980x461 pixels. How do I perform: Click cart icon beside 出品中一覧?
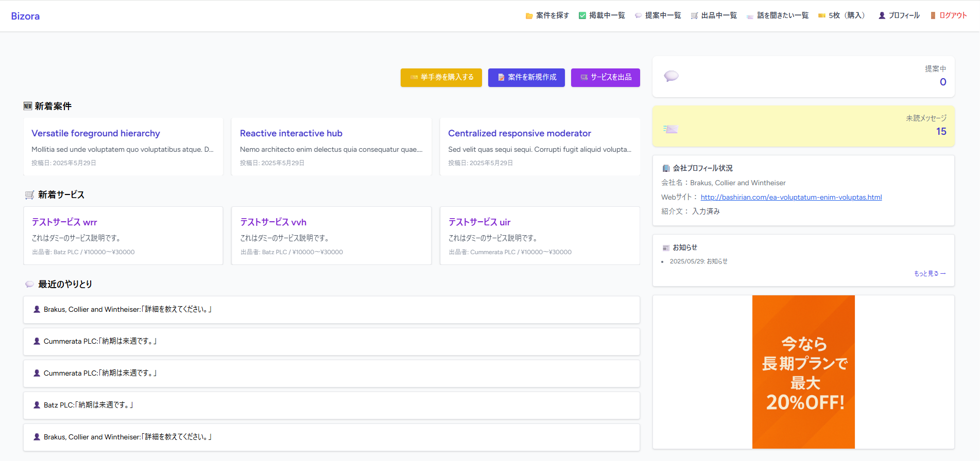(x=694, y=16)
